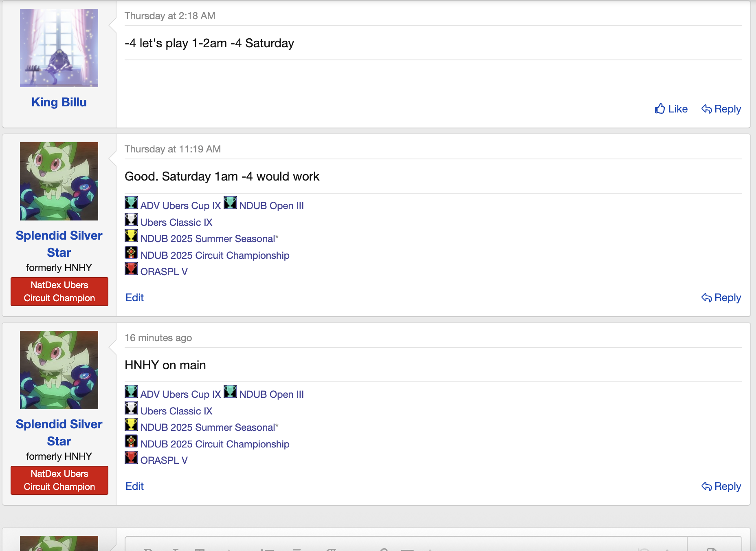The height and width of the screenshot is (551, 756).
Task: Reply to the 'Good. Saturday 1am' post
Action: [x=721, y=298]
